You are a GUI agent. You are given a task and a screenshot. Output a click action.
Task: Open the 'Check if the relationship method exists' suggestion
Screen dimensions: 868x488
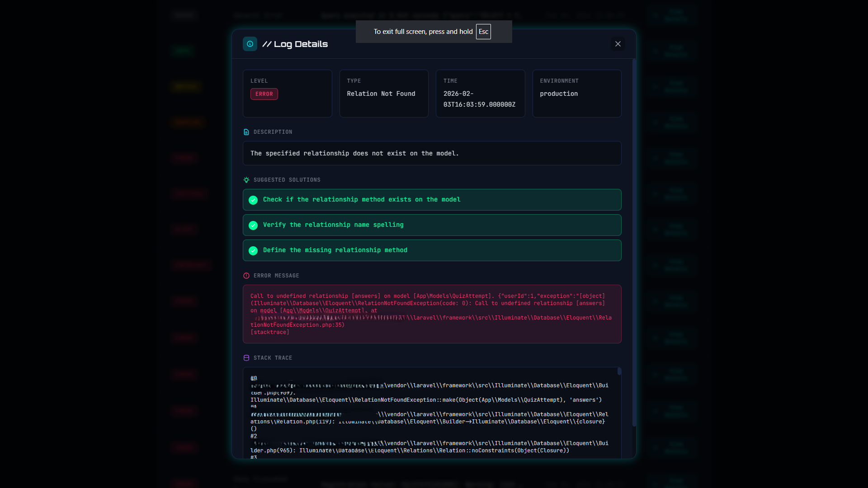(432, 199)
